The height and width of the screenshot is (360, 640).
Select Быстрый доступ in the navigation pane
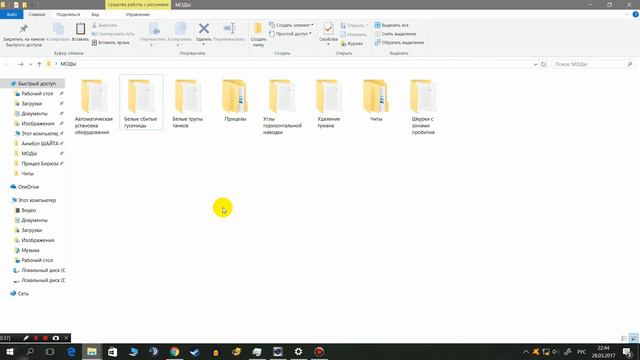click(x=33, y=83)
